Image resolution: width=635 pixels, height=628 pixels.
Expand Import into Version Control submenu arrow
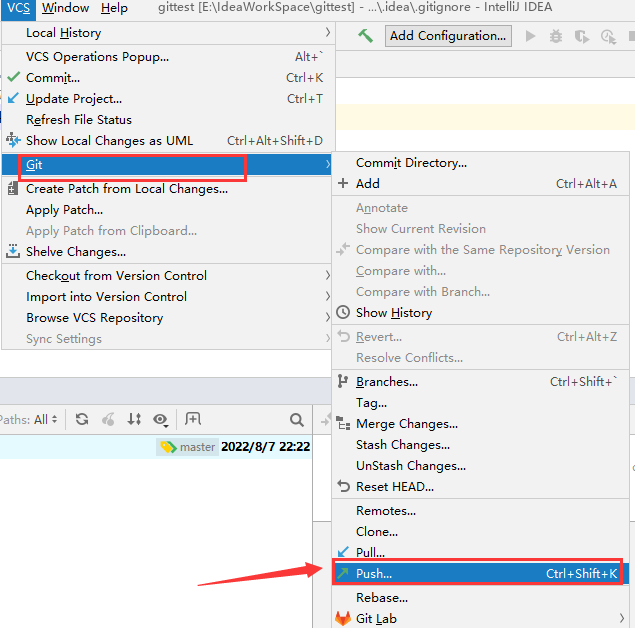[x=328, y=296]
